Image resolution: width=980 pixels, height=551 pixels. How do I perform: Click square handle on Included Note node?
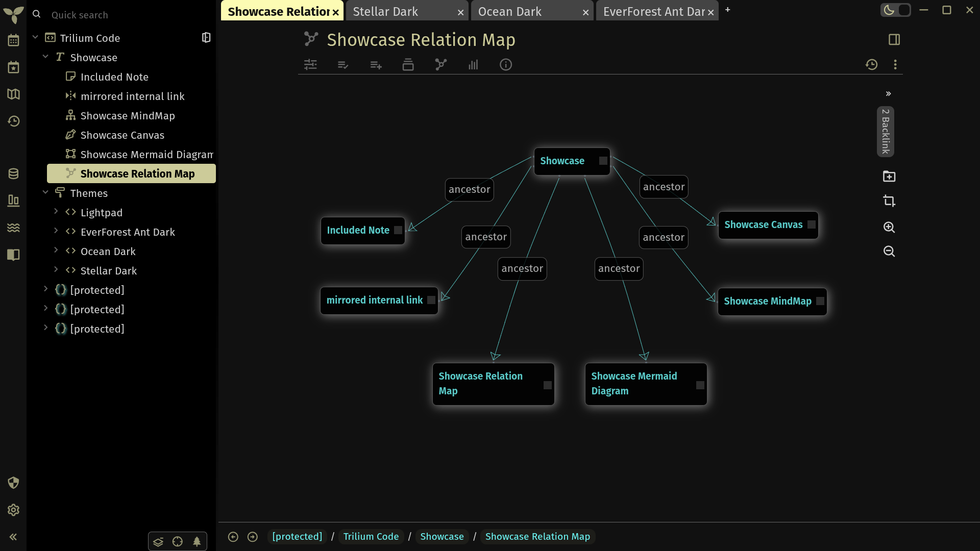pyautogui.click(x=398, y=230)
